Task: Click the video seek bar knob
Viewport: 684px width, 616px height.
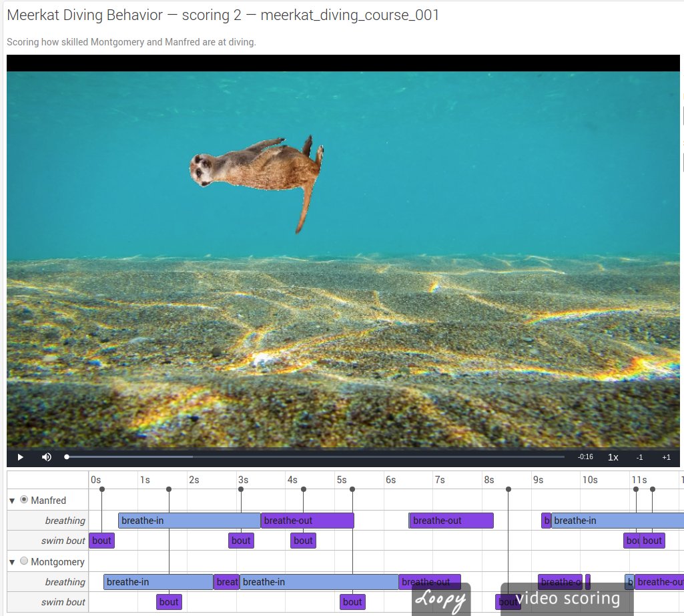Action: tap(67, 456)
